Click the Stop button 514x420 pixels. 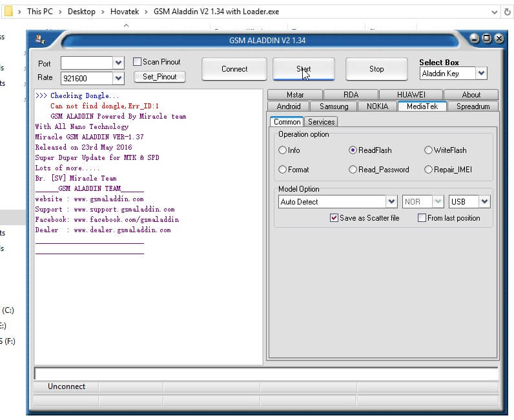376,69
